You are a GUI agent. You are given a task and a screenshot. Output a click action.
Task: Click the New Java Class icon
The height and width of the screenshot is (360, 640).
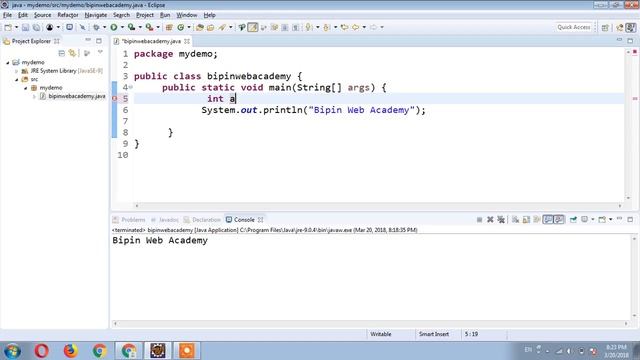[180, 27]
